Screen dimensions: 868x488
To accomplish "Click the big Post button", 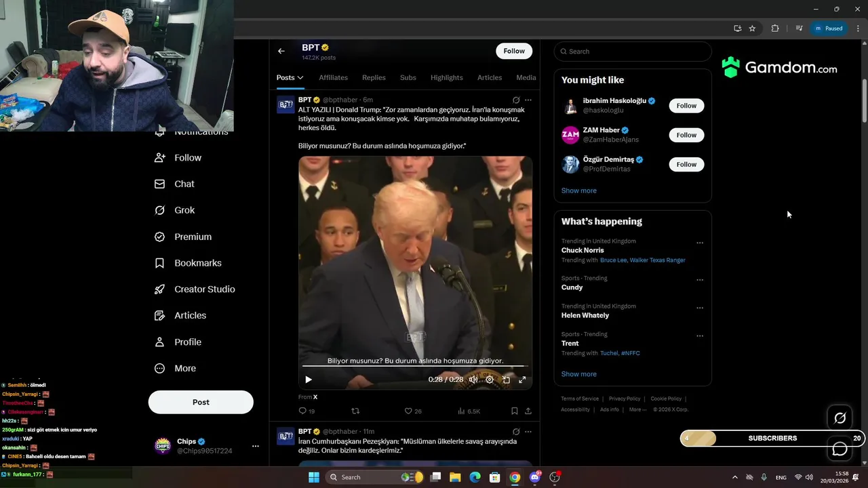I will [x=201, y=402].
